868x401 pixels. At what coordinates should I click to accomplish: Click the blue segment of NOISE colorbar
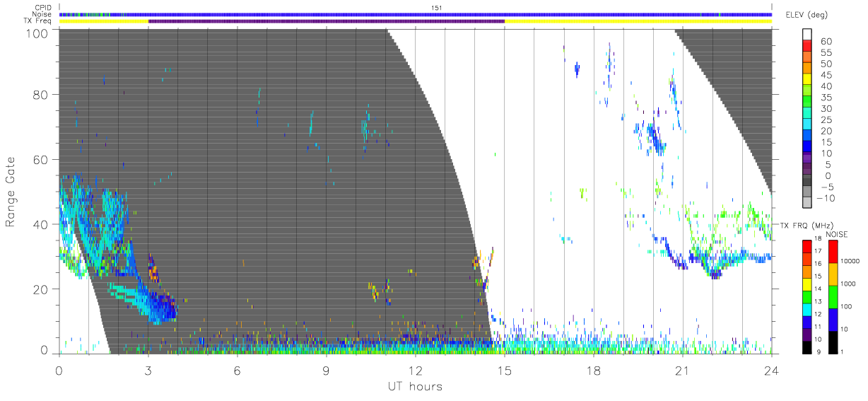(833, 320)
